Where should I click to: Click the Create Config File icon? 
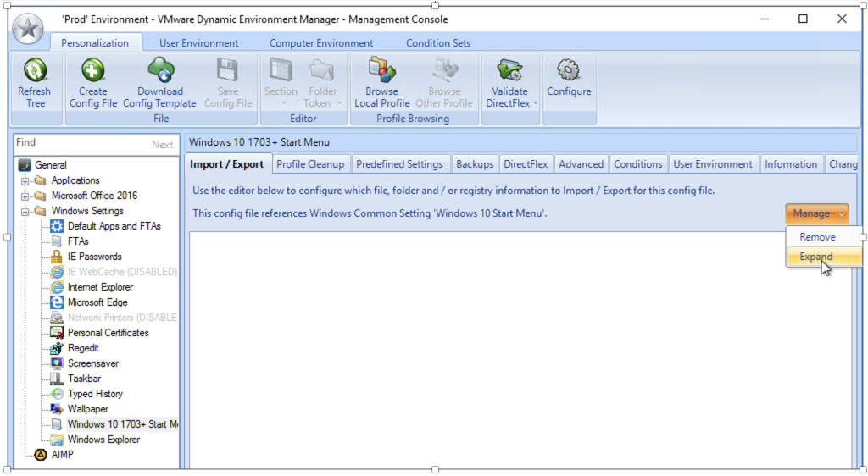pos(92,70)
